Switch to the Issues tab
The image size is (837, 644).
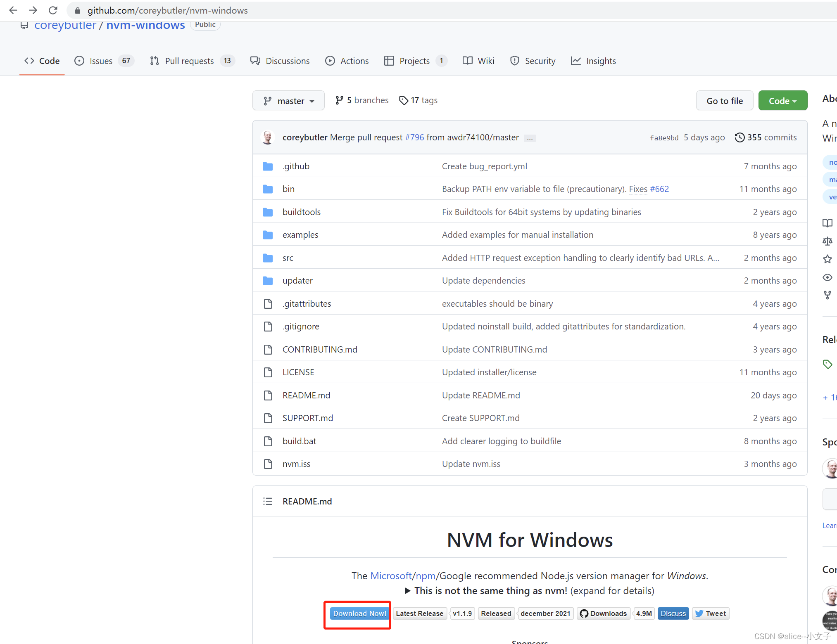[100, 61]
